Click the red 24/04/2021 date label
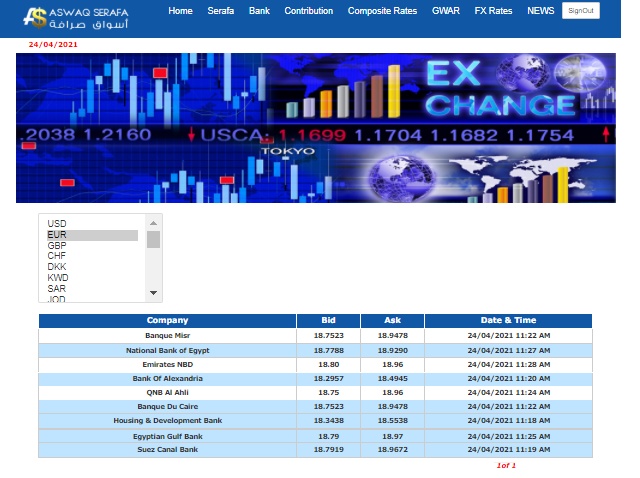Screen dimensions: 640x478 click(53, 44)
